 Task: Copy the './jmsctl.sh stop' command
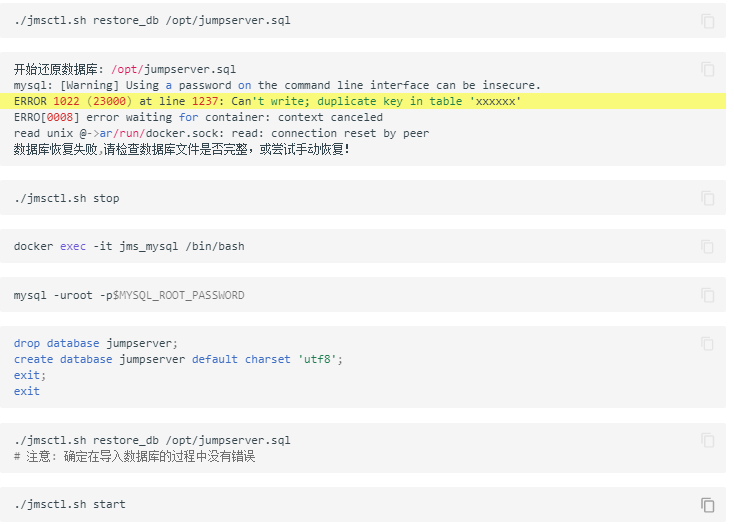[708, 198]
